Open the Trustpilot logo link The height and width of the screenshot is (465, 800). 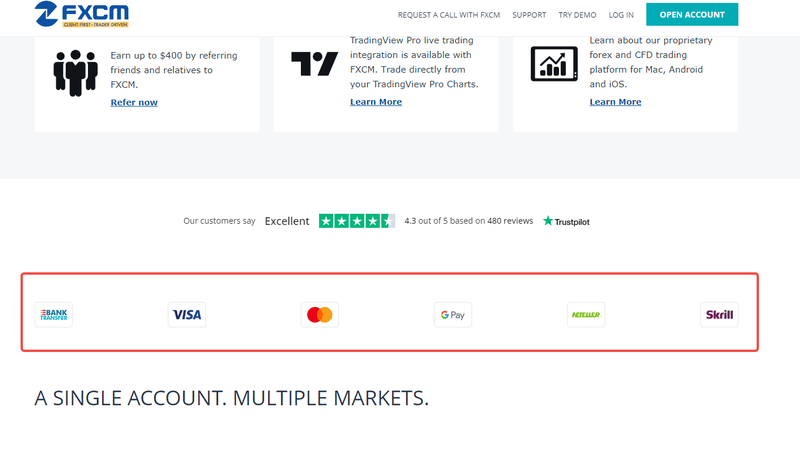tap(566, 221)
